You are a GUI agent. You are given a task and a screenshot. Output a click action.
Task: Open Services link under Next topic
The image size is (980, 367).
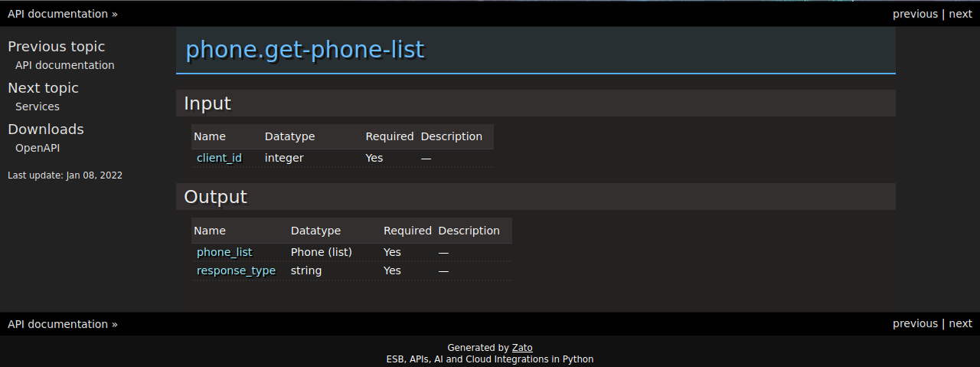[x=38, y=106]
